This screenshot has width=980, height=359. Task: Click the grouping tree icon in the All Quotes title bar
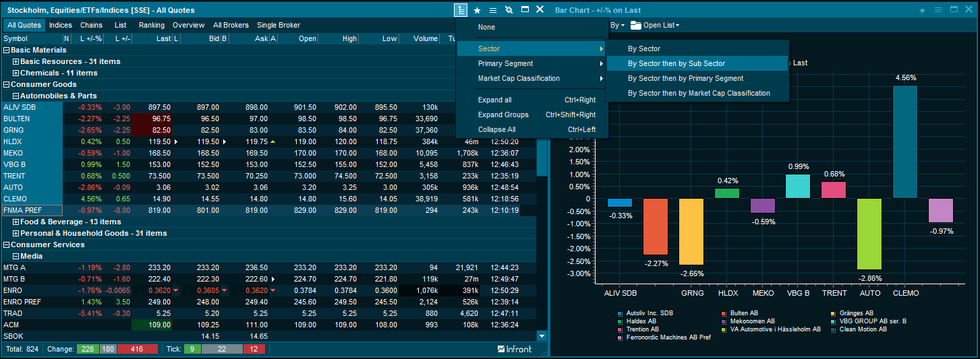pyautogui.click(x=461, y=10)
